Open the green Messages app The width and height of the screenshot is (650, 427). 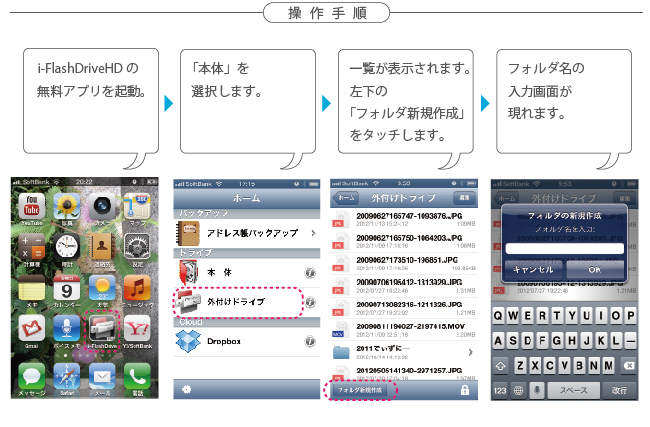(32, 376)
